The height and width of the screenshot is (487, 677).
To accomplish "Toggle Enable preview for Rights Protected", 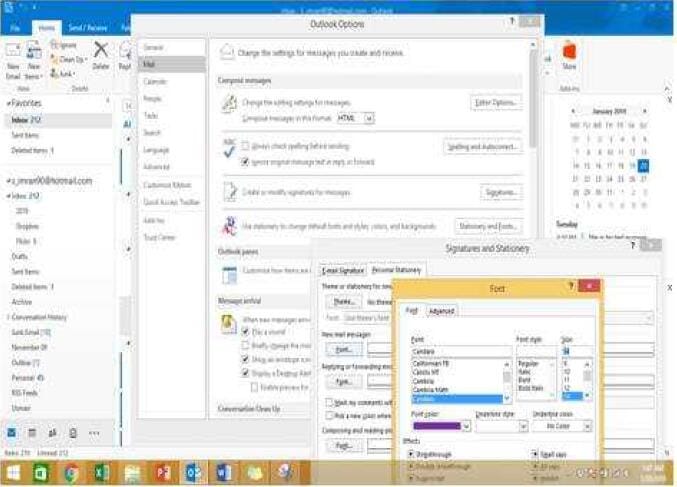I will tap(254, 387).
